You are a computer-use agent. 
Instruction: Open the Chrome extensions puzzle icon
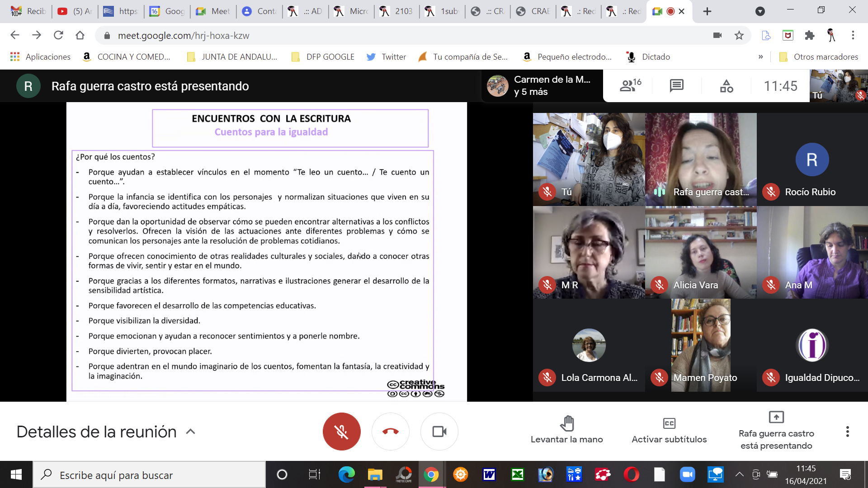point(810,35)
